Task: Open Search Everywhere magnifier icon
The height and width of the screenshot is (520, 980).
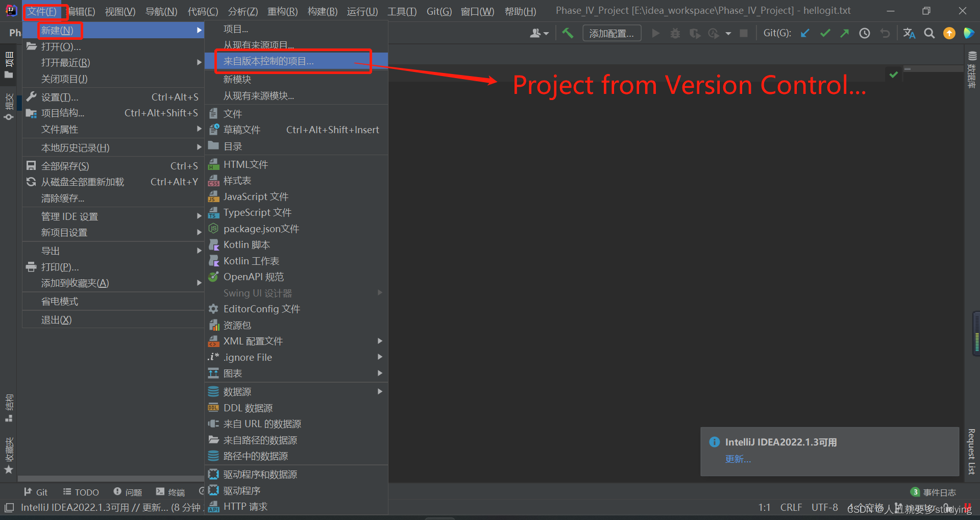Action: click(929, 33)
